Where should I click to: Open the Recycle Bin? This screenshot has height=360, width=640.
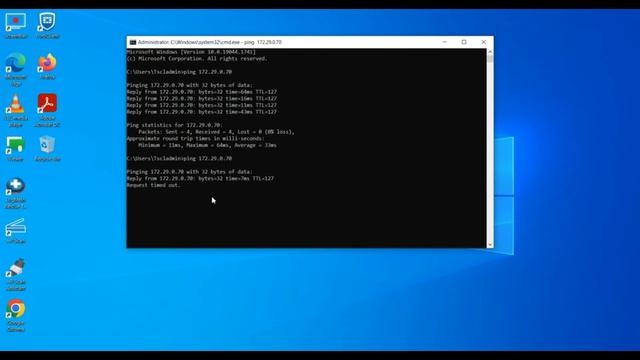(47, 149)
